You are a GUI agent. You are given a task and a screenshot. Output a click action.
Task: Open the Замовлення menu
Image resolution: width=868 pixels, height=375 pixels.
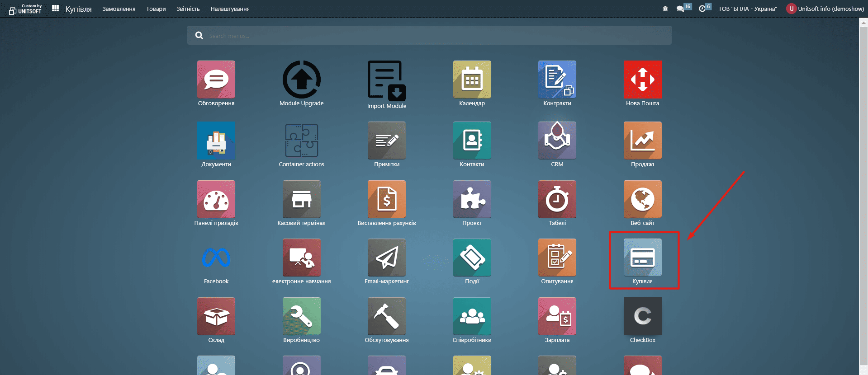click(119, 9)
